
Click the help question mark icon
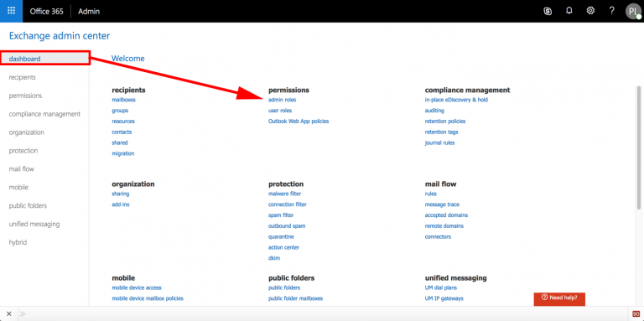coord(611,11)
